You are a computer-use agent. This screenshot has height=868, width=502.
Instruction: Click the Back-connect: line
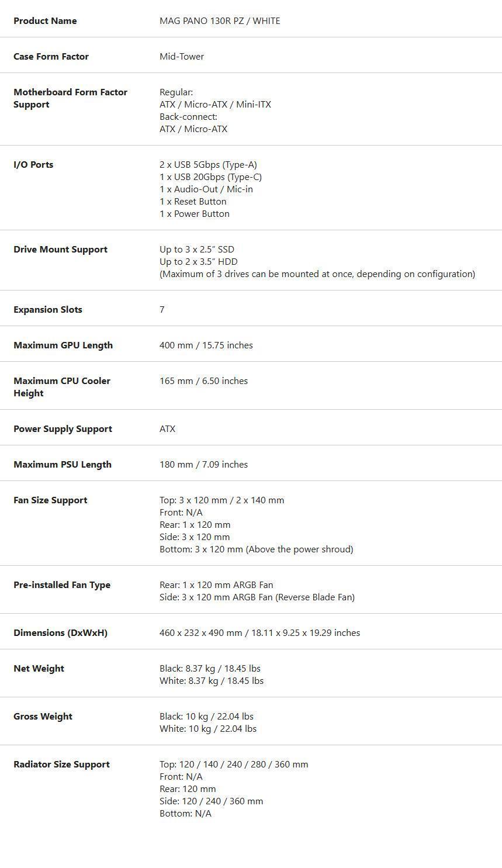tap(188, 117)
